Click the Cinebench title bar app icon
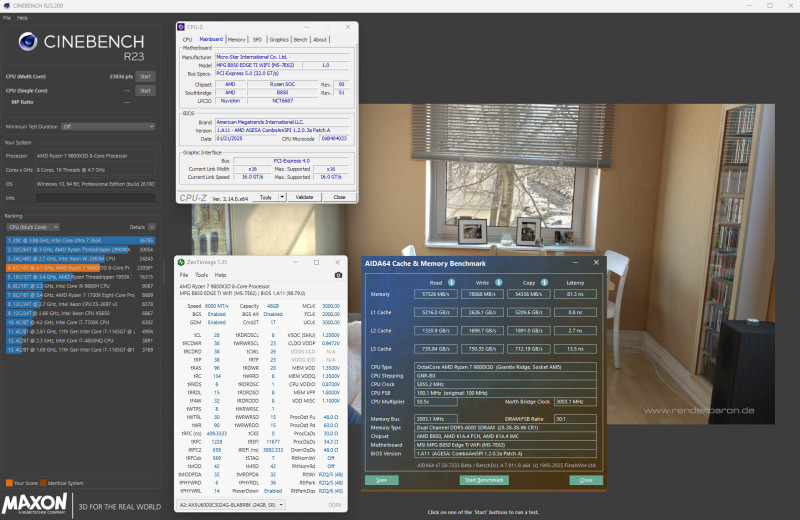This screenshot has height=520, width=800. point(7,6)
